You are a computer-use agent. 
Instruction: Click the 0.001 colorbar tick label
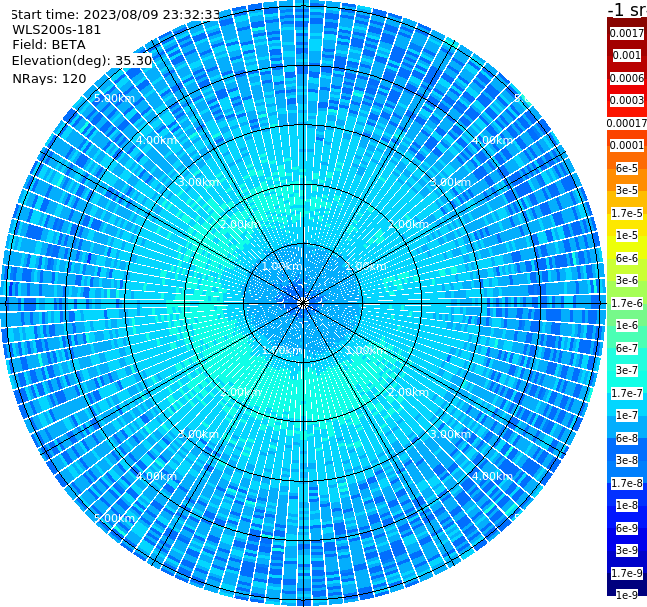tap(627, 55)
